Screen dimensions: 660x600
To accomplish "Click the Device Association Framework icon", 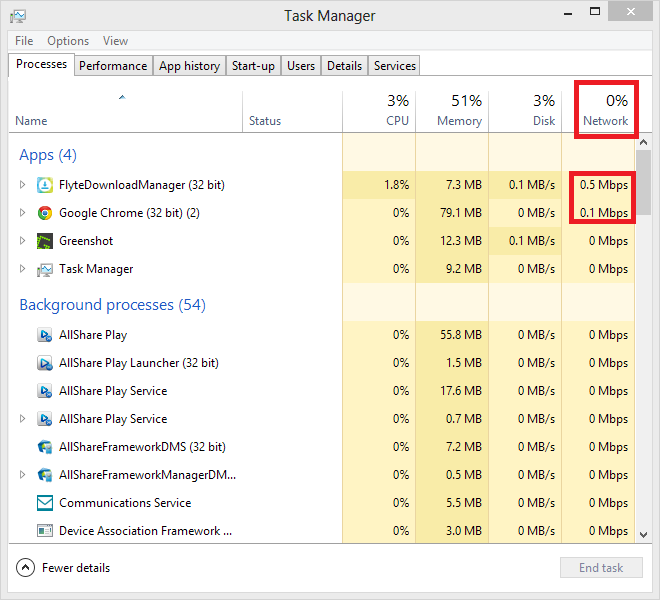I will pos(44,531).
